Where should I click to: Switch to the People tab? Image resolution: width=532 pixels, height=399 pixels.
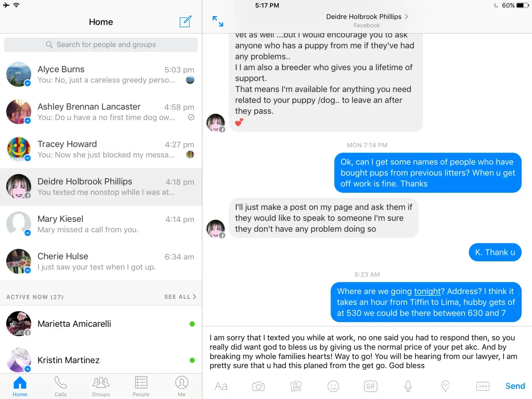[x=141, y=386]
